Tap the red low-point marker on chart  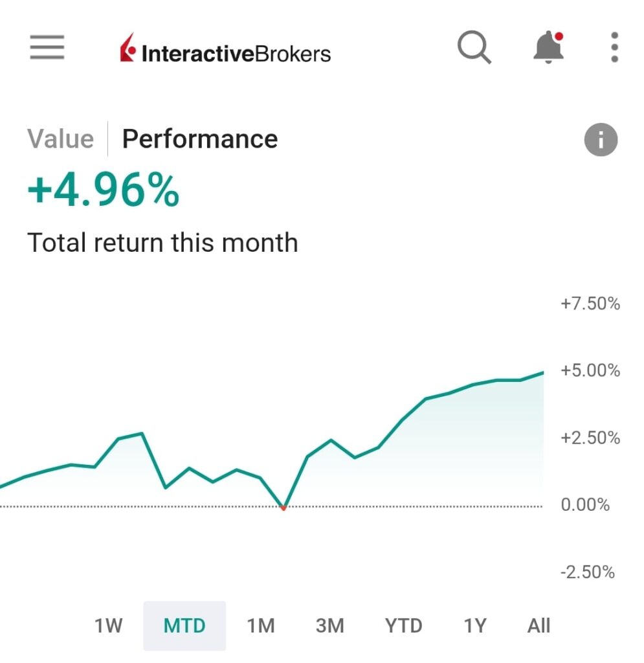[x=283, y=508]
